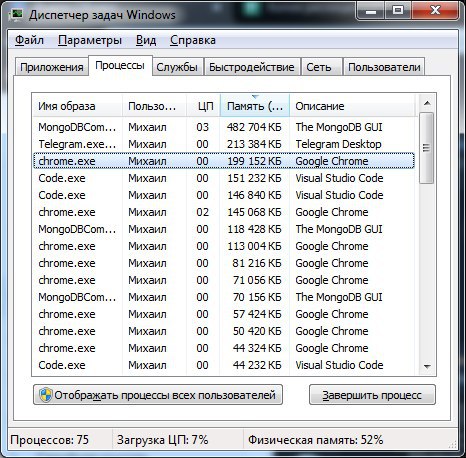
Task: Select Code.exe row with 44 232 КБ
Action: (x=224, y=365)
